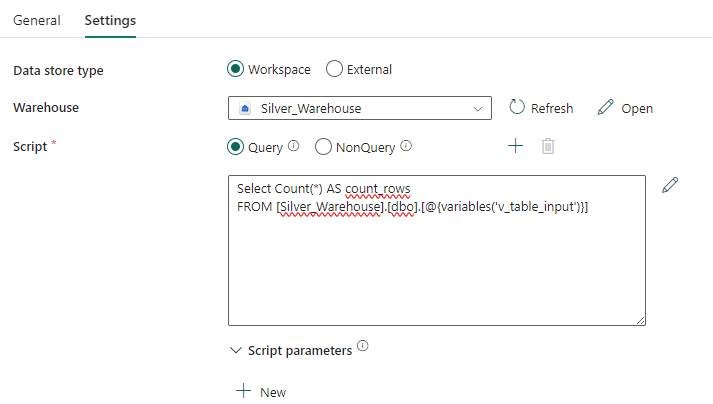
Task: Click the warehouse icon beside Silver_Warehouse
Action: tap(246, 108)
